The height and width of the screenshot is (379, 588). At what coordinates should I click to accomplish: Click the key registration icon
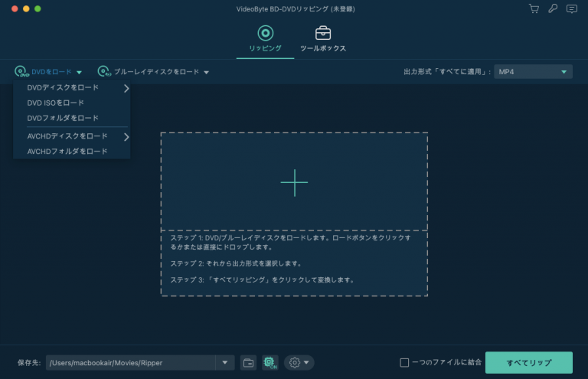[553, 9]
